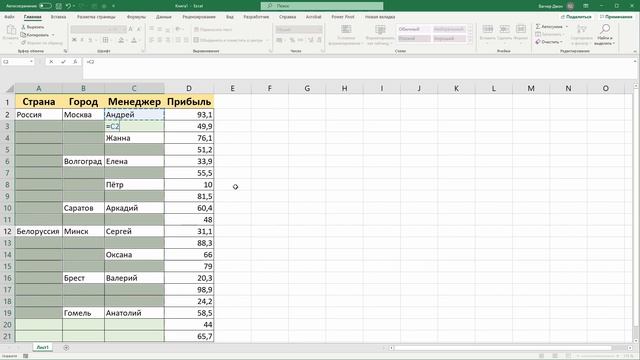Click the Save icon in quick access toolbar
This screenshot has width=640, height=360.
pos(59,6)
